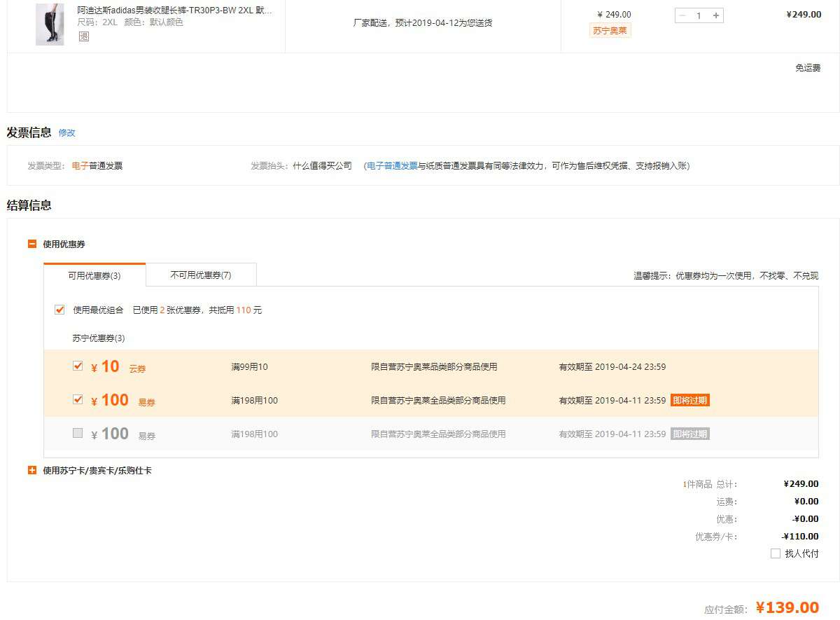Click the payable amount ¥139.00
The width and height of the screenshot is (840, 620).
787,607
